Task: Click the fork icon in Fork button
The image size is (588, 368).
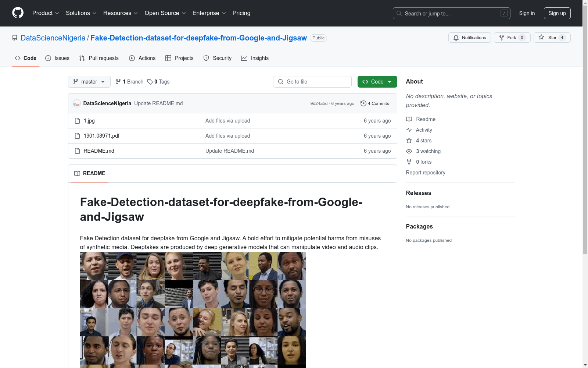Action: pyautogui.click(x=502, y=38)
